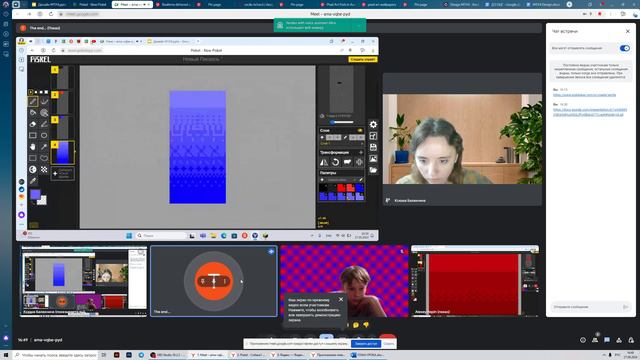This screenshot has height=360, width=640.
Task: Select the red canvas participant tile
Action: pos(475,281)
